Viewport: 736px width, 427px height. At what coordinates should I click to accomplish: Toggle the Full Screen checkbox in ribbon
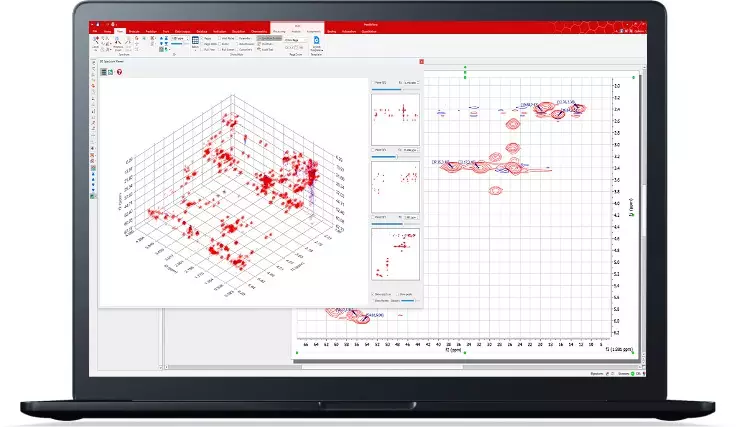pyautogui.click(x=219, y=49)
